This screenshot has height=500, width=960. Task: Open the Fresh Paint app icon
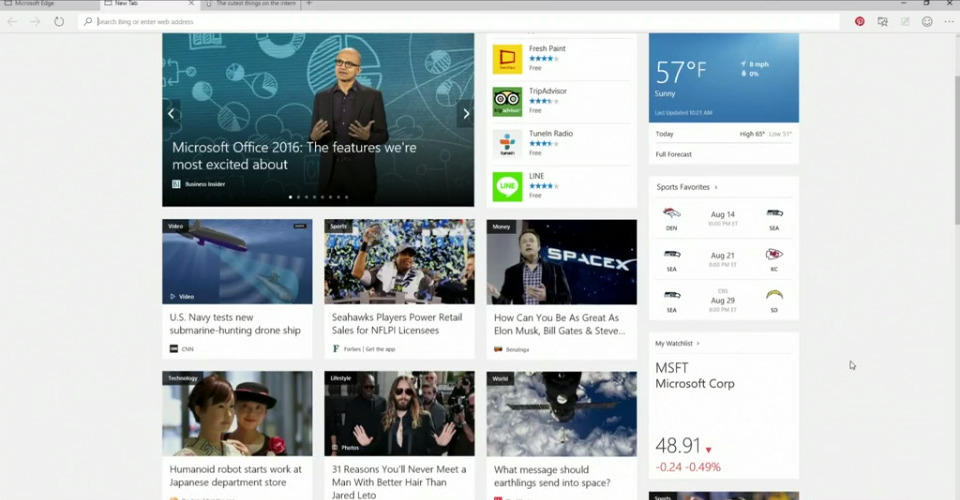coord(507,59)
